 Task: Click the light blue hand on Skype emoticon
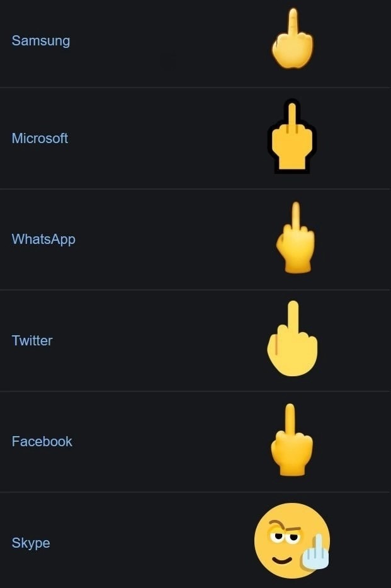coord(315,551)
